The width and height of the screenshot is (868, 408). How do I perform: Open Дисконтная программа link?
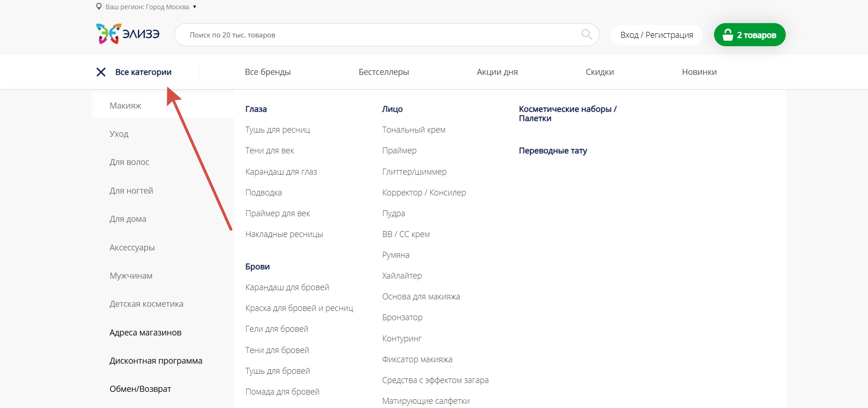tap(156, 361)
